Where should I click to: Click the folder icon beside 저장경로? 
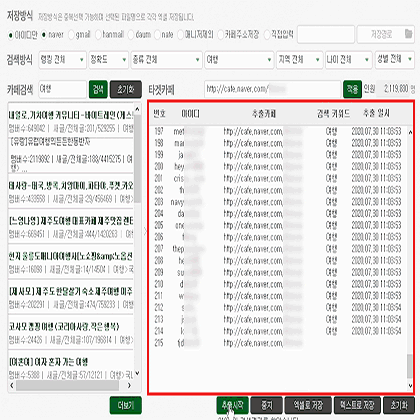pyautogui.click(x=409, y=33)
